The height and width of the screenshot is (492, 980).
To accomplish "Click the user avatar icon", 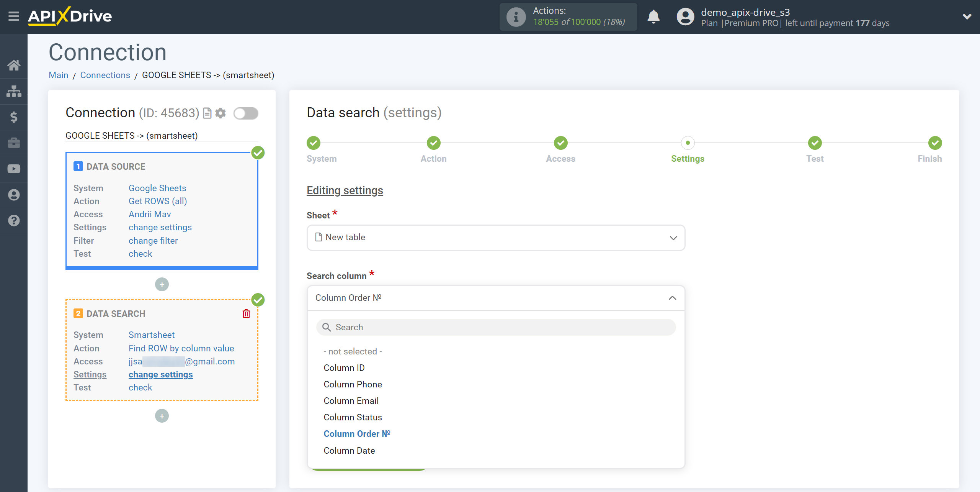I will 685,17.
